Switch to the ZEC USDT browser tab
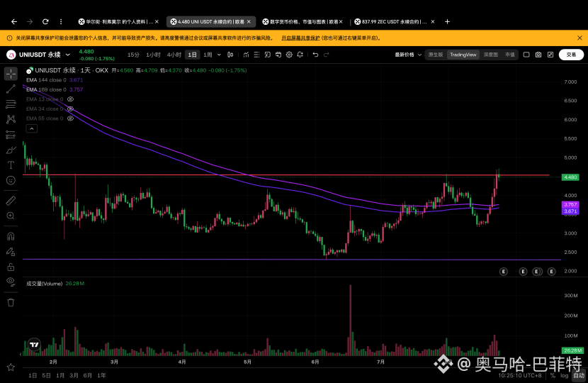Image resolution: width=588 pixels, height=383 pixels. pyautogui.click(x=394, y=22)
